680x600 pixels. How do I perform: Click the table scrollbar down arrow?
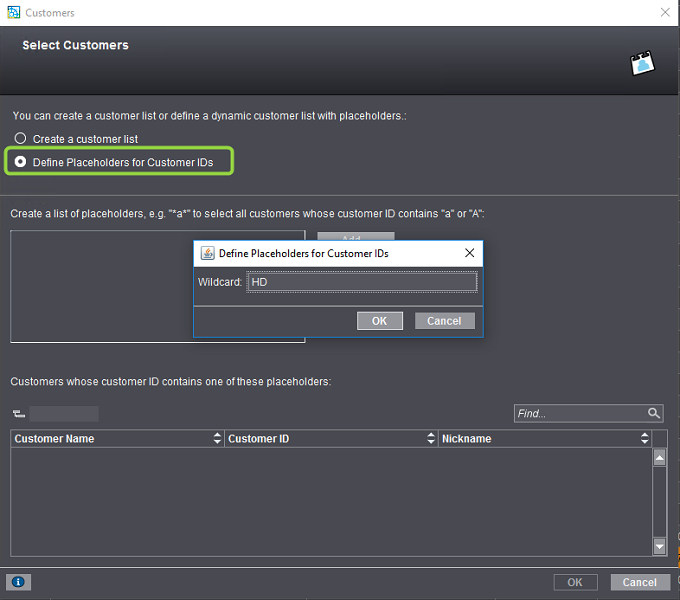pos(659,546)
